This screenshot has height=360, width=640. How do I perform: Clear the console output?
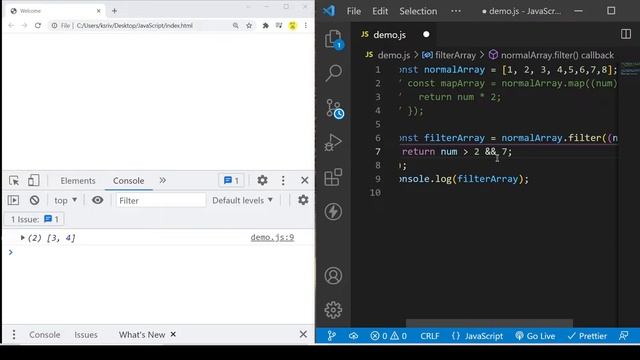pyautogui.click(x=34, y=200)
